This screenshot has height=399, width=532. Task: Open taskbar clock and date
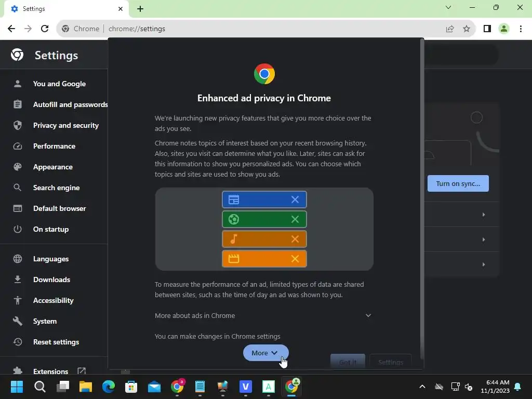tap(495, 387)
